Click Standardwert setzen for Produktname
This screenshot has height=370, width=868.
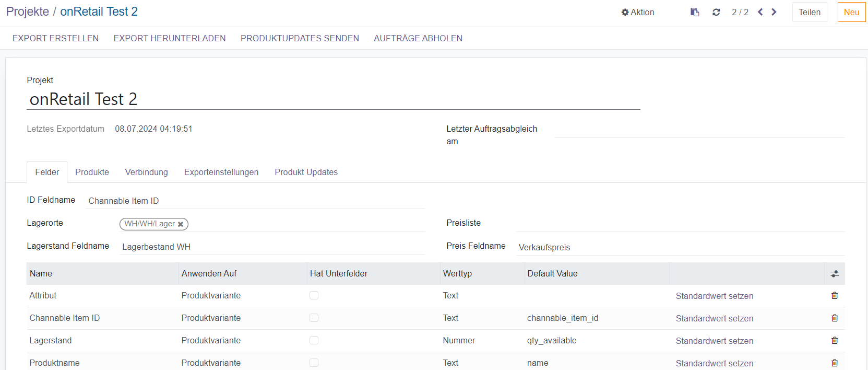714,363
